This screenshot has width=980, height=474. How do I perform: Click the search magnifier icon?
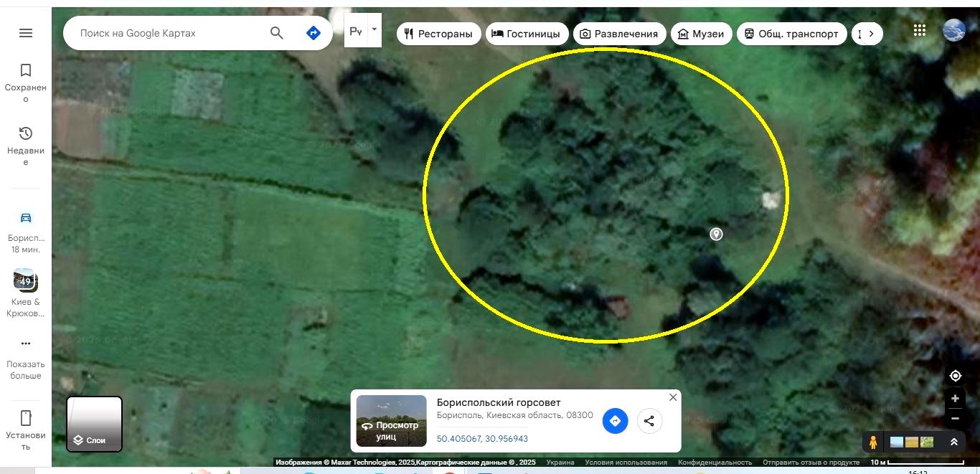click(276, 33)
